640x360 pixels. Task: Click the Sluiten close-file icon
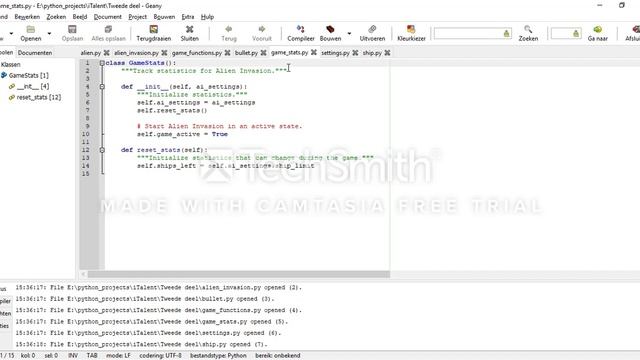(189, 29)
